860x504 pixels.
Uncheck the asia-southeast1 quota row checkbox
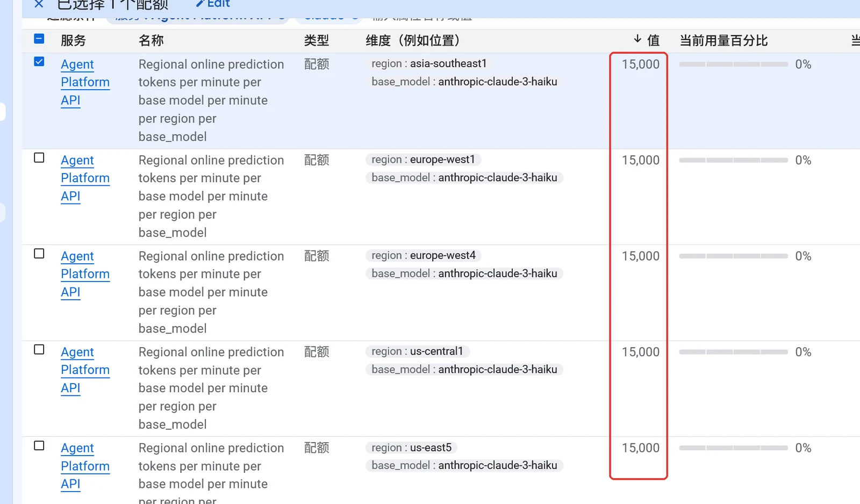click(x=39, y=61)
